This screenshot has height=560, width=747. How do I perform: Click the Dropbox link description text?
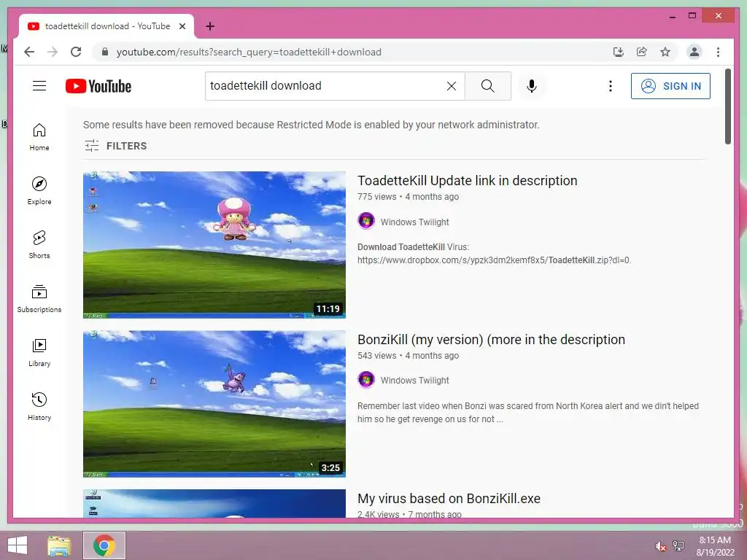click(494, 254)
